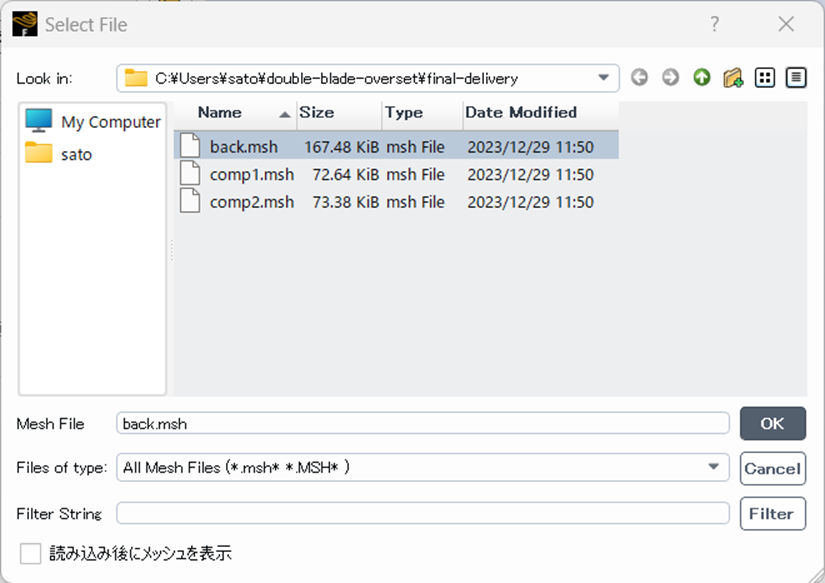Expand the Look in path dropdown
Viewport: 825px width, 583px height.
click(603, 78)
